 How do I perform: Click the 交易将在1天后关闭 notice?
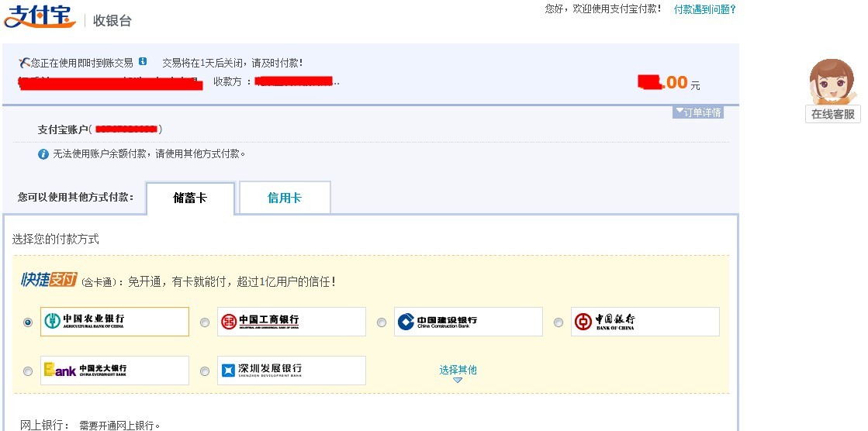233,63
